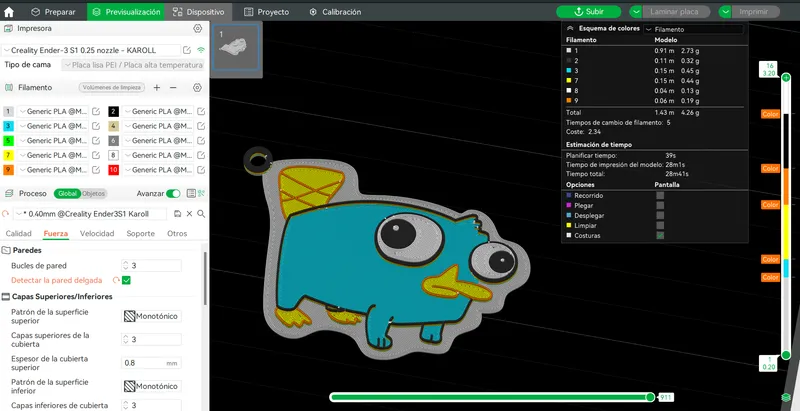Open Patrón de la superficie inferior dropdown
This screenshot has height=411, width=800.
[151, 387]
